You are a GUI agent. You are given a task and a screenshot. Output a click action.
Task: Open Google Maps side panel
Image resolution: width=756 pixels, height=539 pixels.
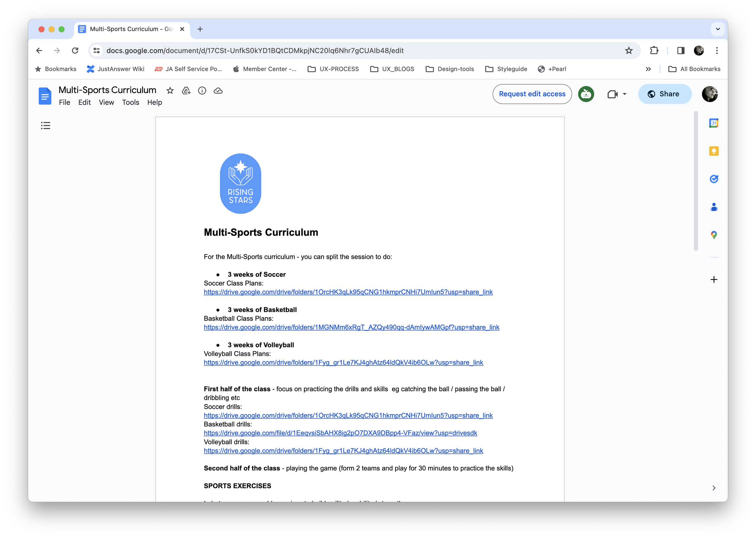coord(713,235)
